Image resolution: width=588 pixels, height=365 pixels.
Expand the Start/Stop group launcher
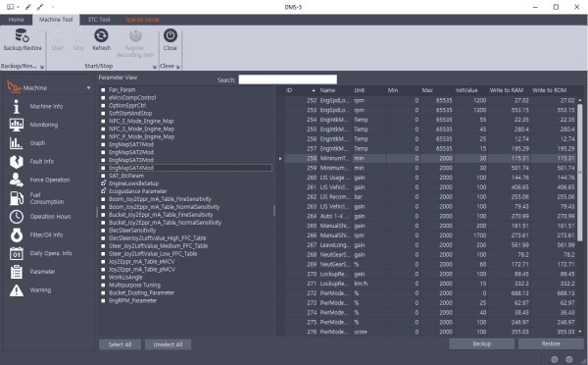[155, 67]
